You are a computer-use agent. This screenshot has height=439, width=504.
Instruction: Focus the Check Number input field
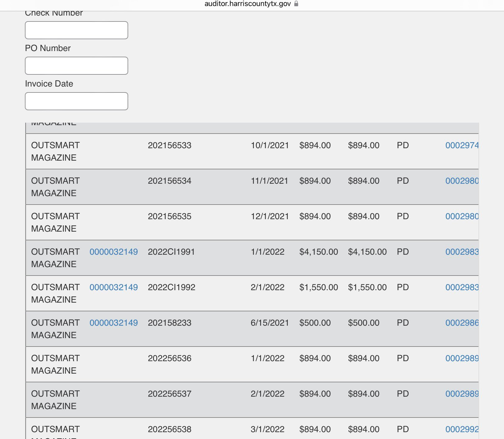point(77,30)
